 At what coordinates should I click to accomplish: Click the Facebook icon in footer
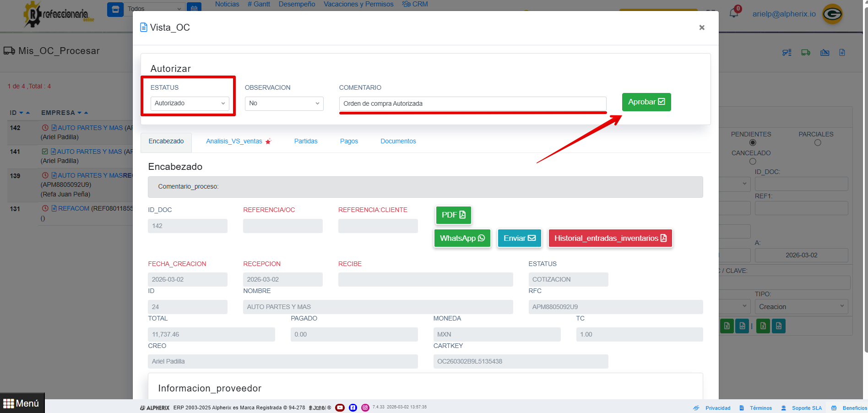tap(353, 408)
